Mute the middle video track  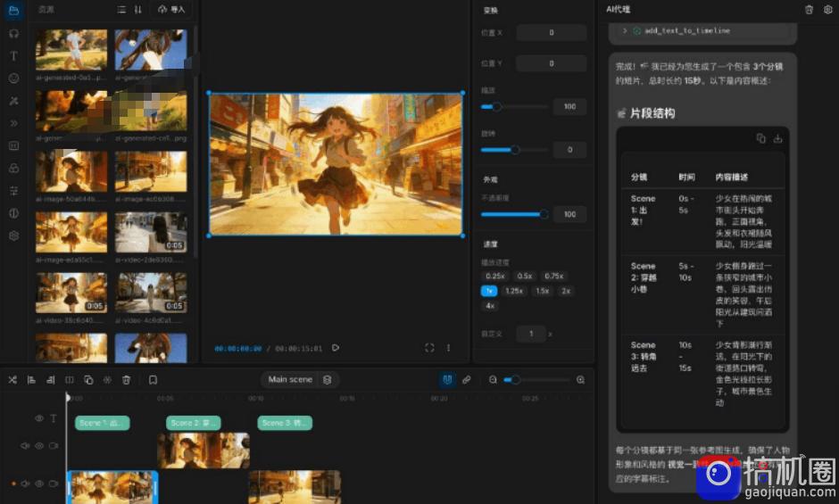point(25,446)
